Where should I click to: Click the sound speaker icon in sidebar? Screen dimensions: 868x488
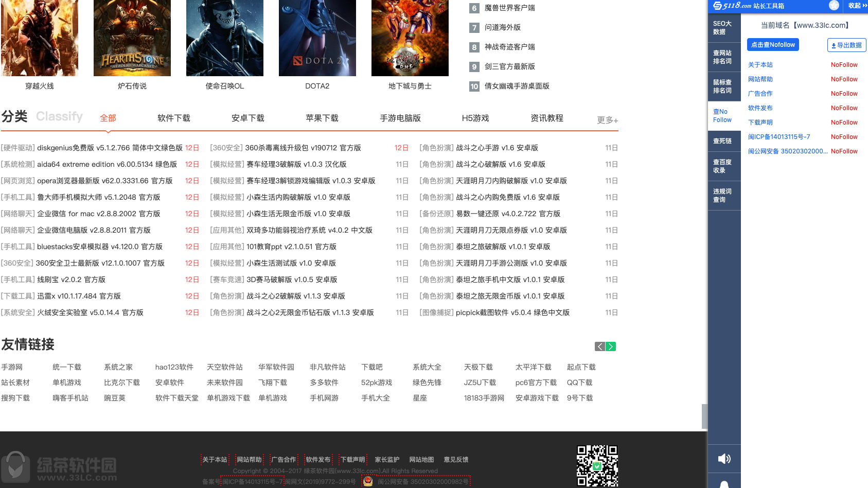[724, 459]
